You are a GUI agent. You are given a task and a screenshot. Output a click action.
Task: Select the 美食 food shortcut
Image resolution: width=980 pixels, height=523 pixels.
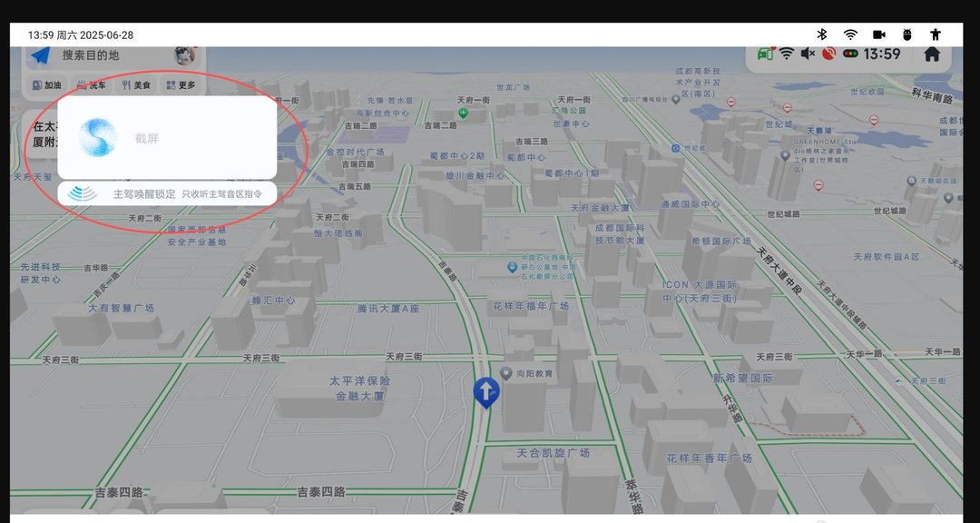[136, 85]
